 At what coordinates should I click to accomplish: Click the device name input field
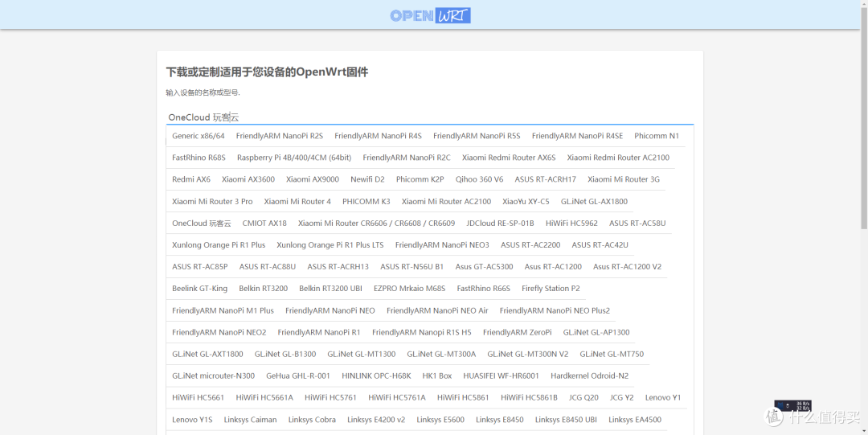click(429, 117)
